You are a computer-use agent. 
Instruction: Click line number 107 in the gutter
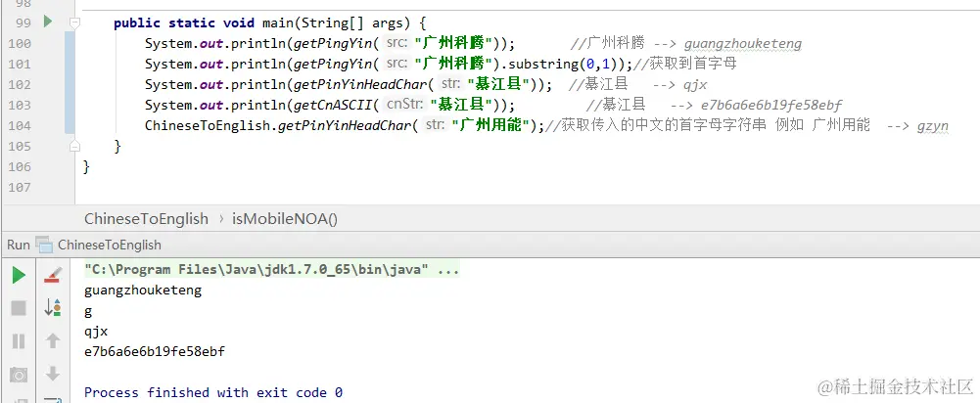(20, 188)
